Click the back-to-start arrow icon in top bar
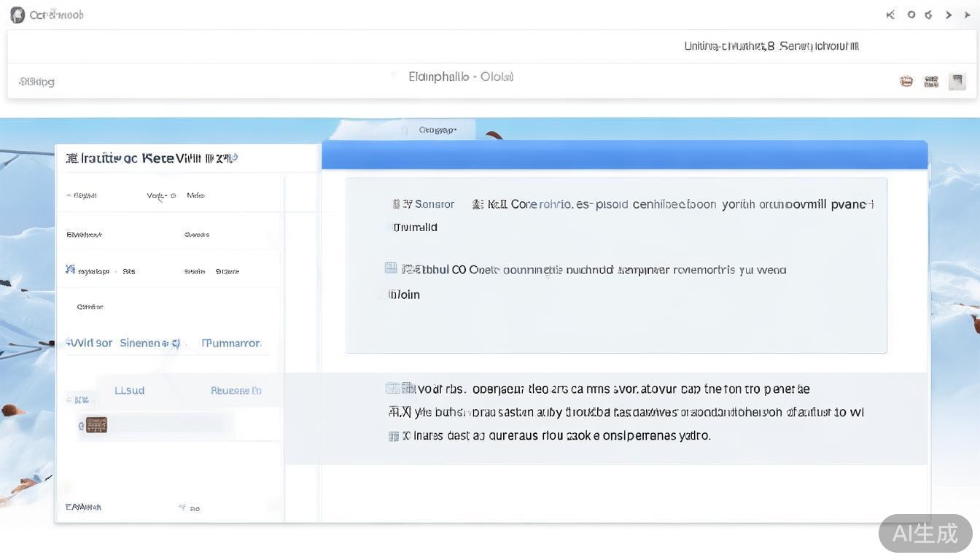This screenshot has width=980, height=560. [x=890, y=15]
